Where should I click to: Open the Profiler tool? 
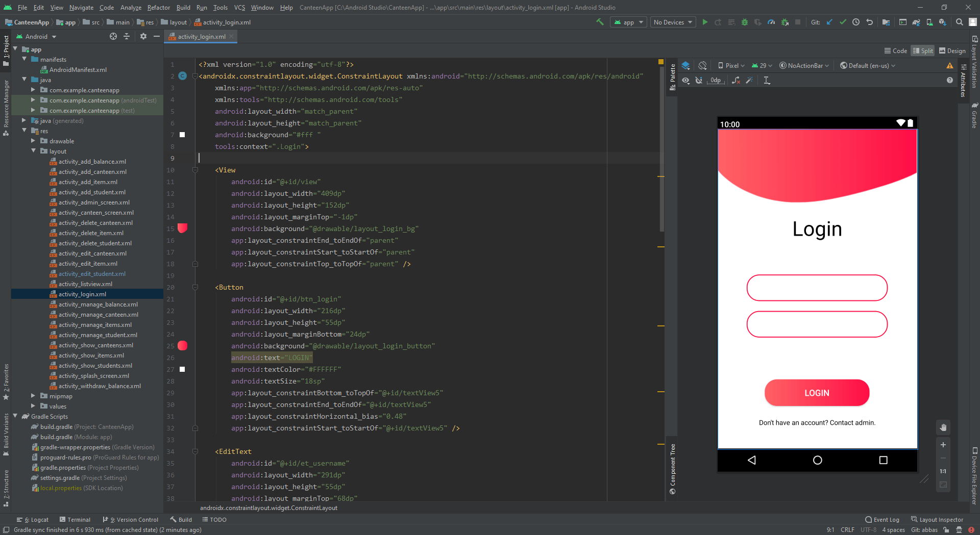click(x=771, y=22)
